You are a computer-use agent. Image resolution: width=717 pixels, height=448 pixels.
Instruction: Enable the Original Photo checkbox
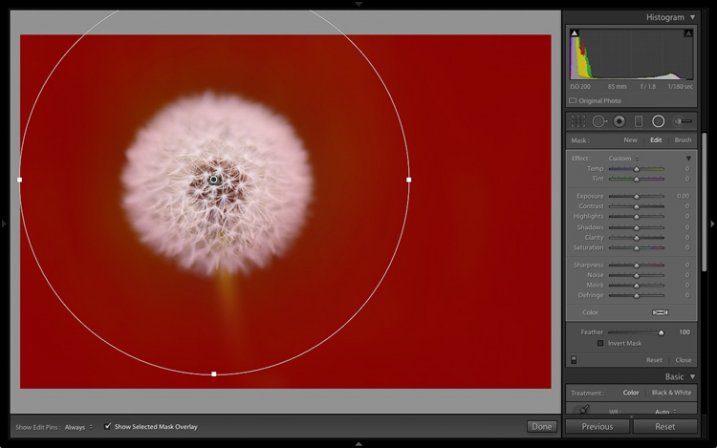pyautogui.click(x=573, y=101)
